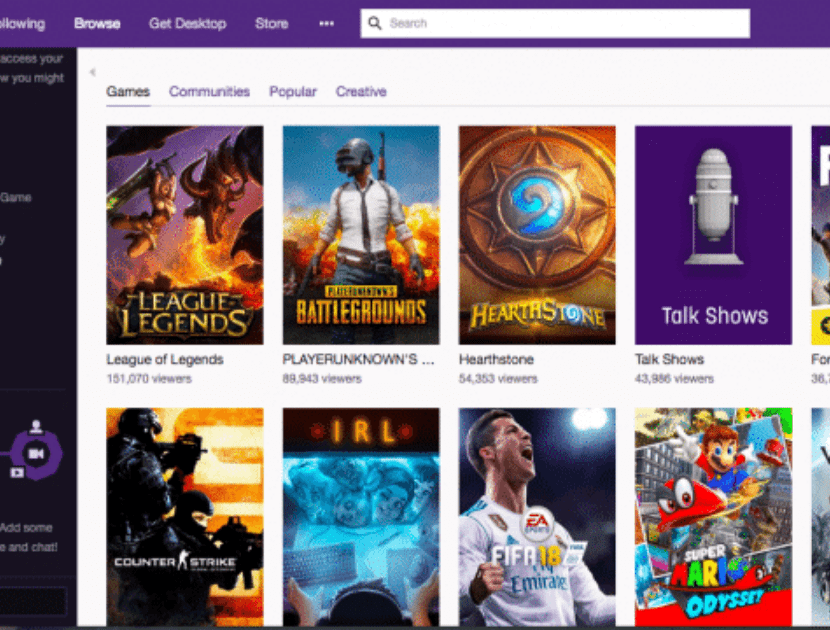Select the IRL category thumbnail
Screen dimensions: 830x630
(x=361, y=516)
